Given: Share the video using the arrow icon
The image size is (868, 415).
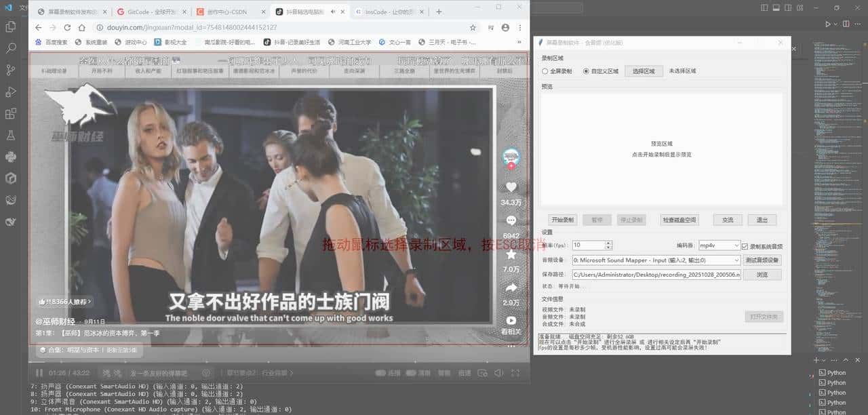Looking at the screenshot, I should (511, 288).
